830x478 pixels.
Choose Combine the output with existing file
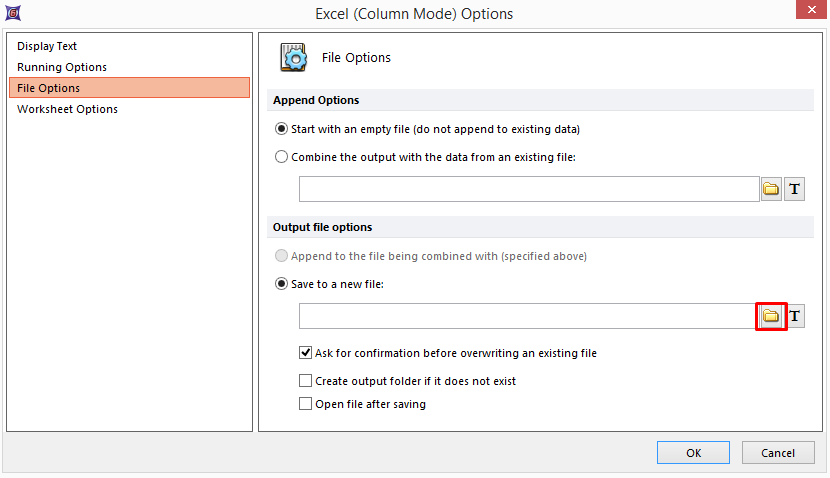point(282,157)
